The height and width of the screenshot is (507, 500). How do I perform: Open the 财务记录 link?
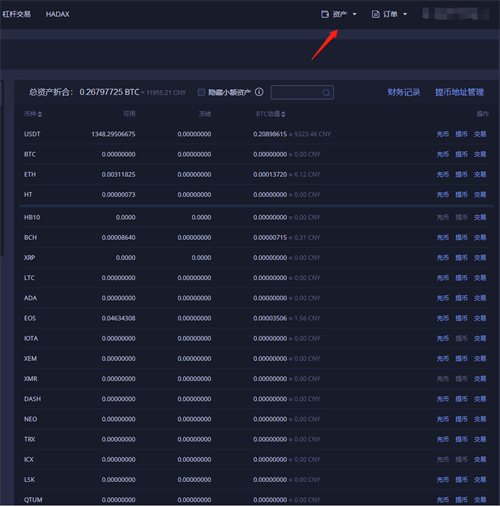point(404,92)
